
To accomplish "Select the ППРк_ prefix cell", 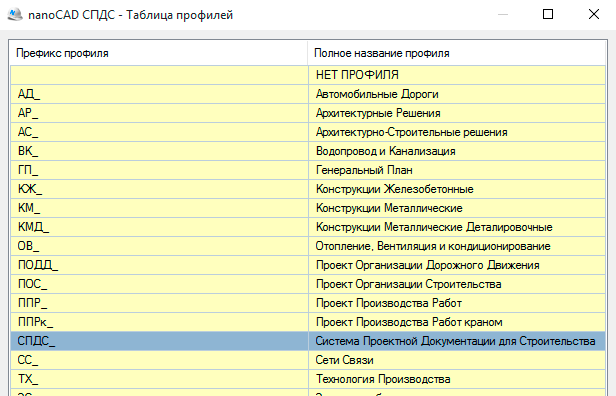I will click(160, 322).
